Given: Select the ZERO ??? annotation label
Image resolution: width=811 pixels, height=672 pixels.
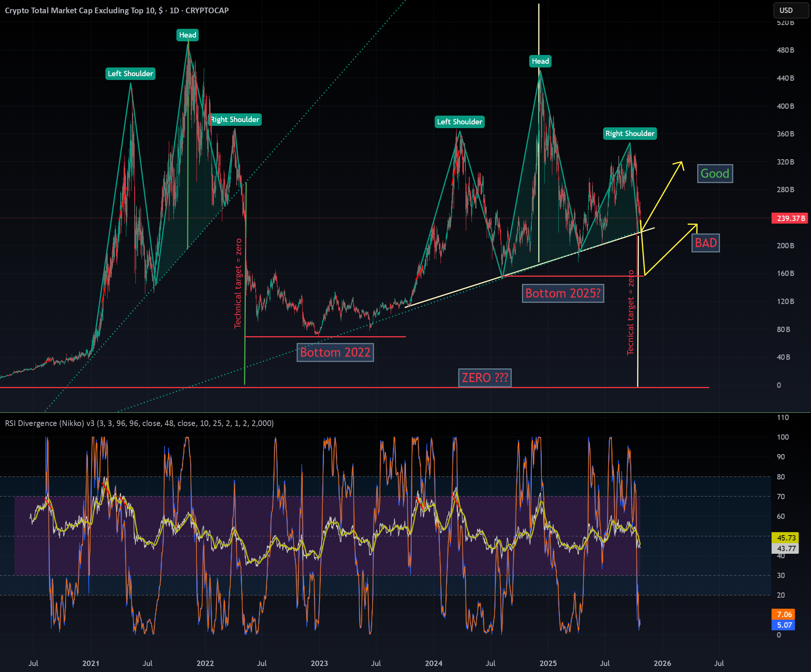Looking at the screenshot, I should (485, 378).
